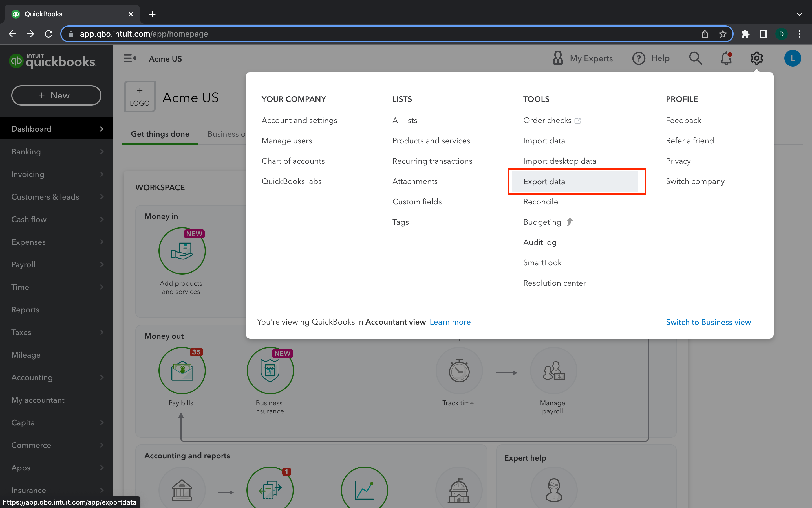Open Custom fields list
The image size is (812, 508).
pyautogui.click(x=417, y=202)
